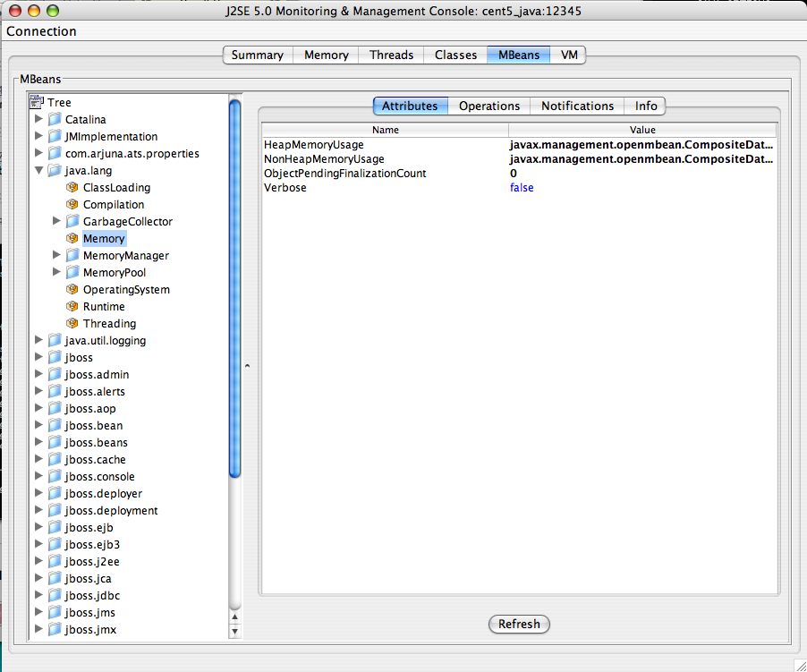The width and height of the screenshot is (807, 672).
Task: Click the java.lang folder icon
Action: 55,170
